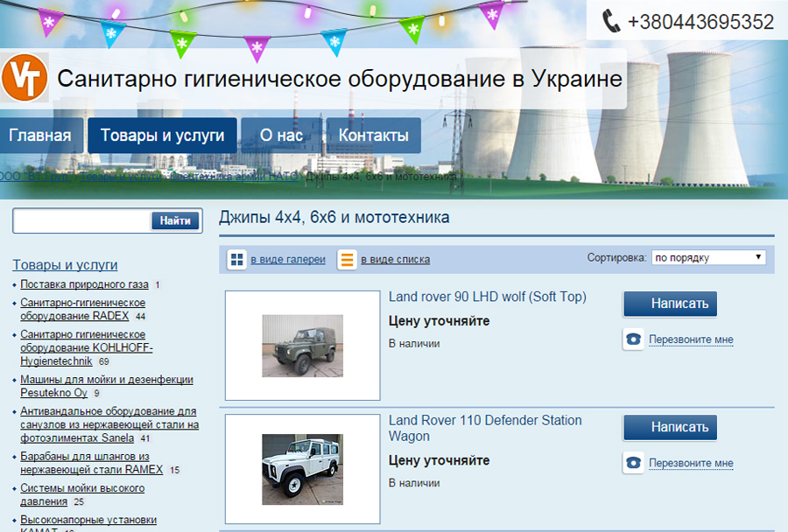Go to the О нас page
Viewport: 788px width, 532px height.
click(x=281, y=136)
